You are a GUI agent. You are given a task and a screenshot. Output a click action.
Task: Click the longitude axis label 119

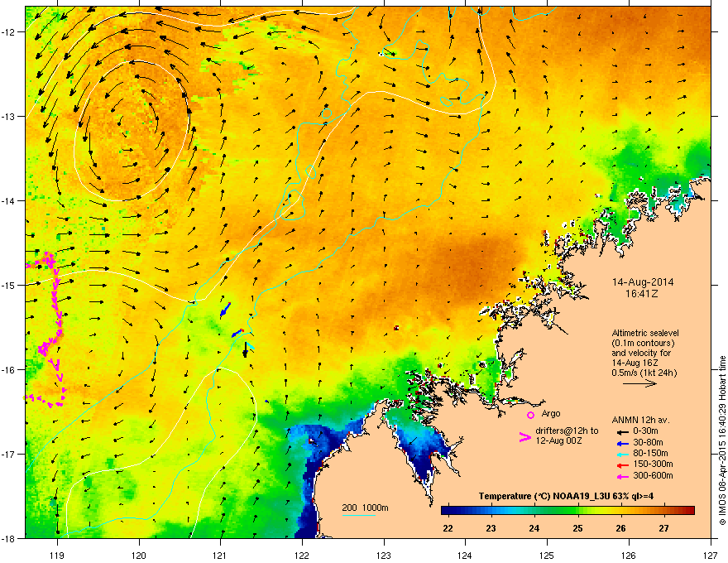coord(57,555)
